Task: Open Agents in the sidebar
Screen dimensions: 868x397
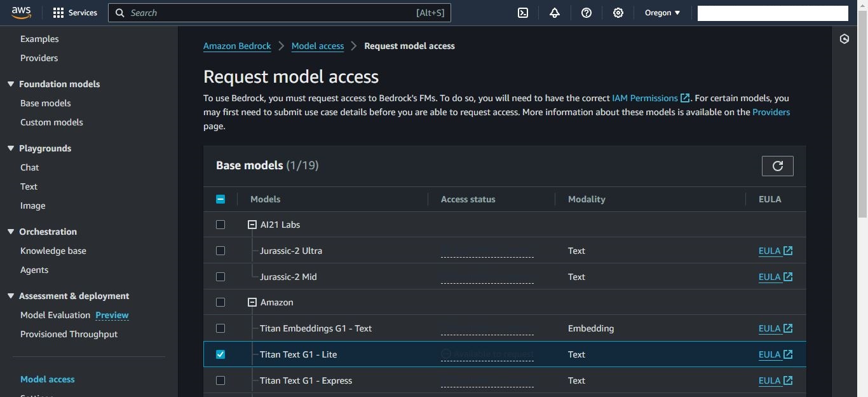Action: tap(34, 270)
